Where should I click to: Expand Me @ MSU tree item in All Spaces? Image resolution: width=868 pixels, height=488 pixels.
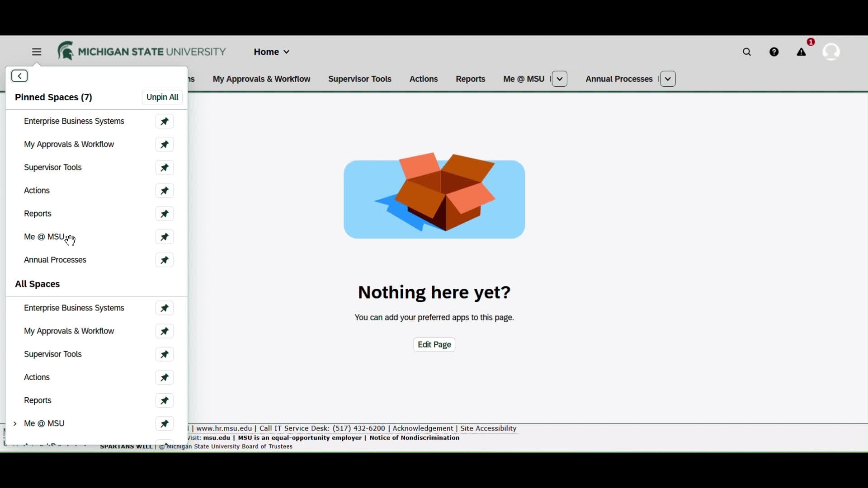[x=15, y=425]
